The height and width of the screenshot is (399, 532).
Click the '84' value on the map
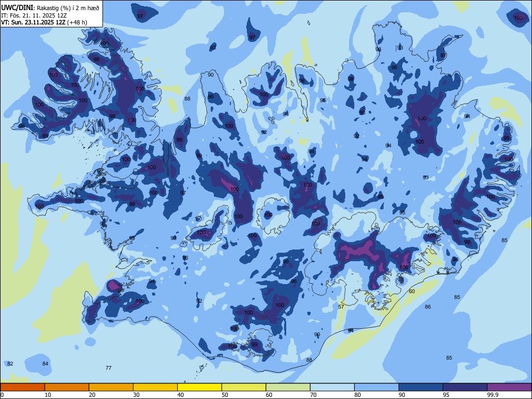click(x=45, y=364)
